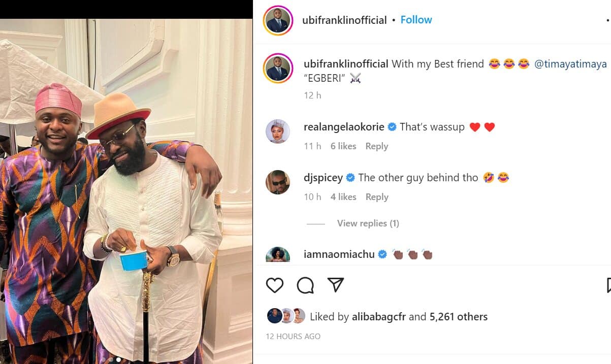This screenshot has height=364, width=611.
Task: Open djspicey's profile picture
Action: [278, 182]
